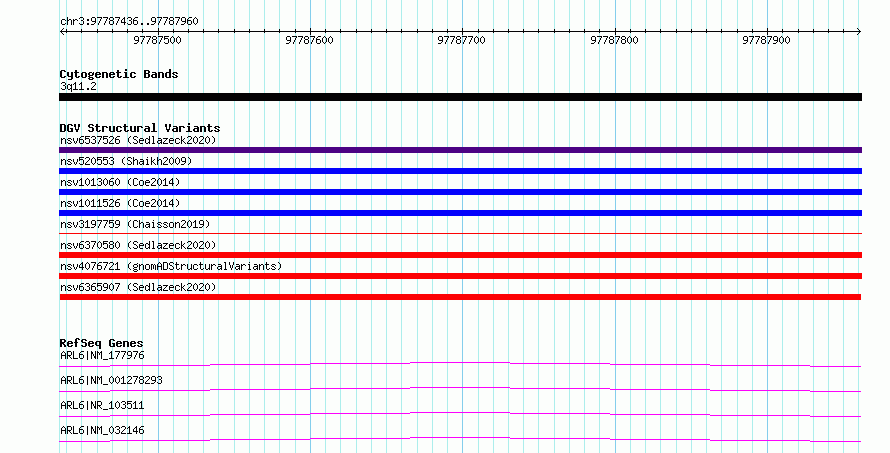The image size is (890, 453).
Task: Click the left arrowhead of the ruler
Action: click(x=62, y=32)
